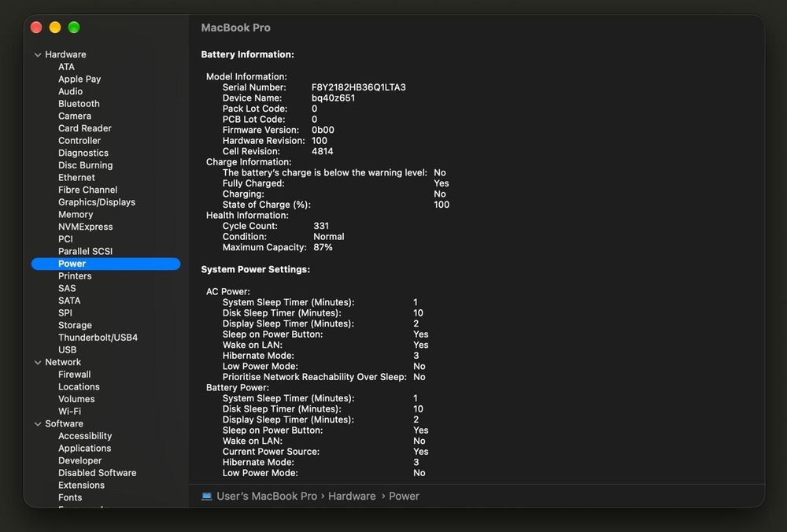Click the Maximum Capacity 87% value
Image resolution: width=787 pixels, height=532 pixels.
[x=323, y=247]
